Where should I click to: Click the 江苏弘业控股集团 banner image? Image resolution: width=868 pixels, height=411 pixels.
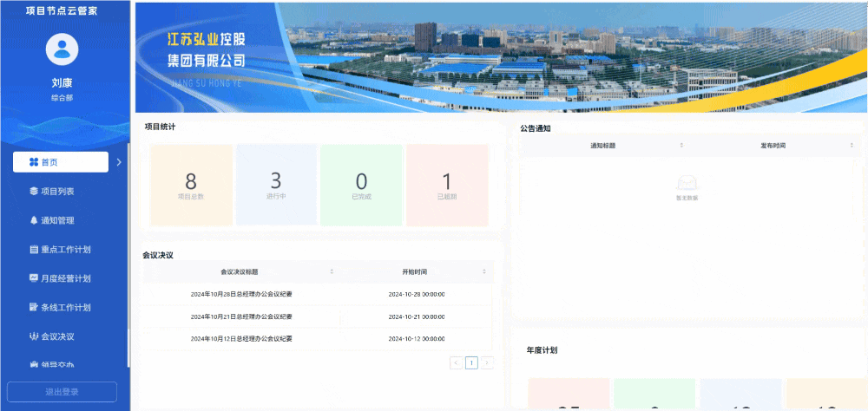502,57
